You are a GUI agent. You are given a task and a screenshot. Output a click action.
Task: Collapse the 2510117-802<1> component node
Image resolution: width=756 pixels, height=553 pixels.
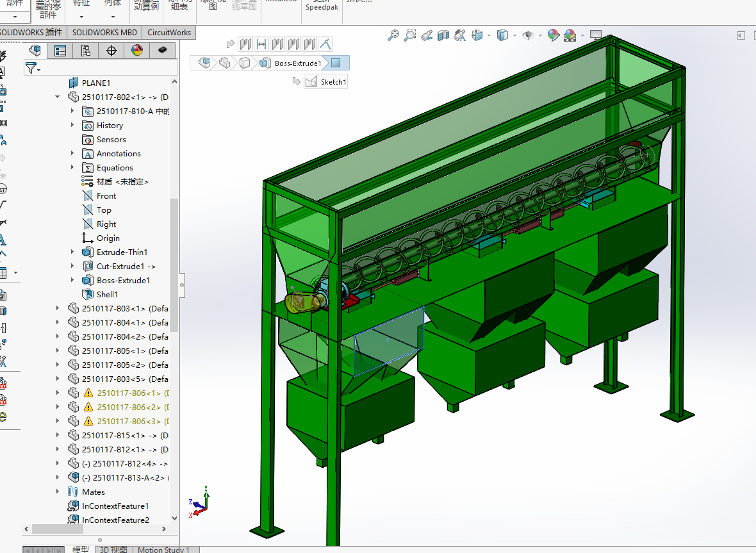(58, 97)
